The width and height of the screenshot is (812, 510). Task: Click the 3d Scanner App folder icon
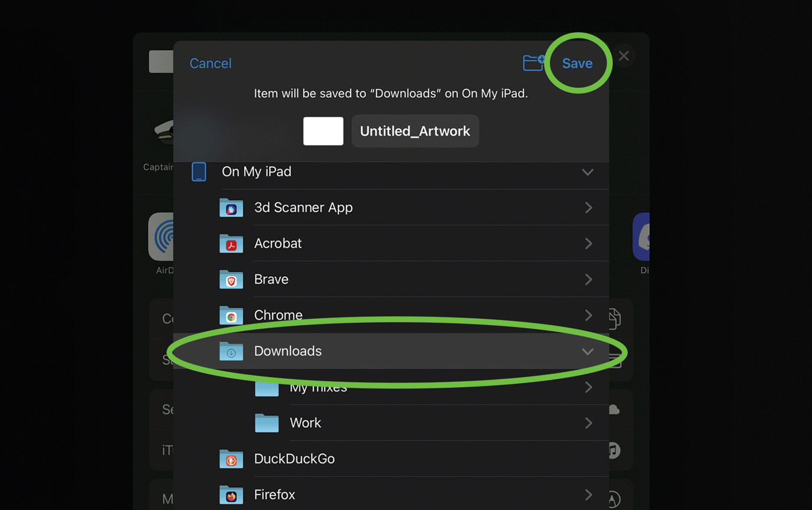(x=231, y=208)
